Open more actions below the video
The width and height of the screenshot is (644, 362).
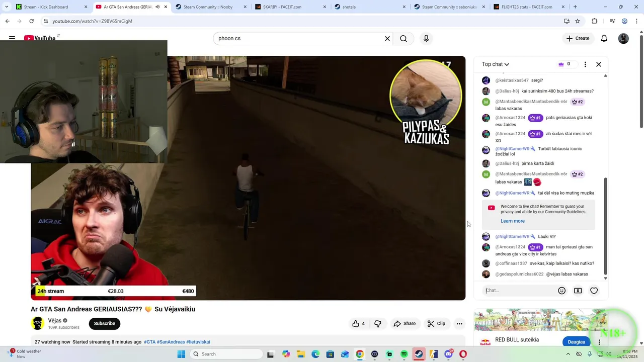[x=459, y=324]
